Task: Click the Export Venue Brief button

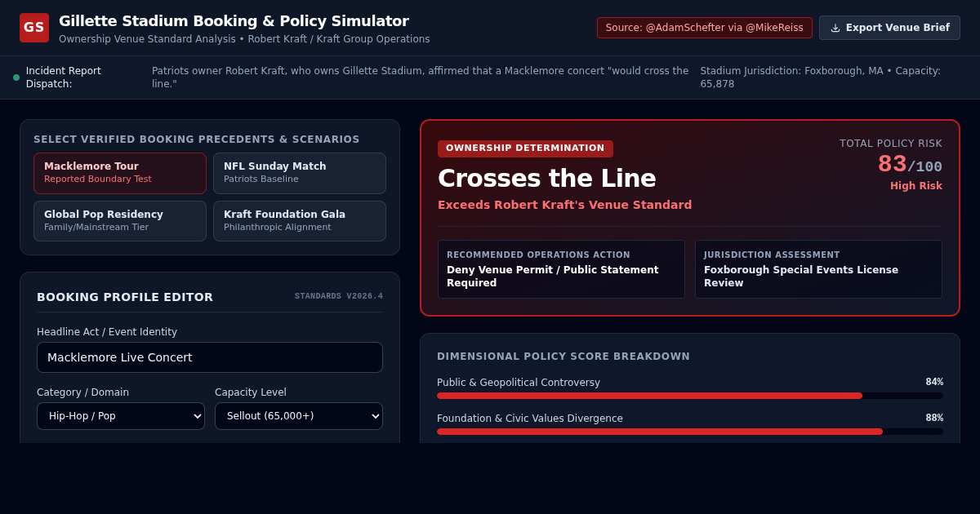Action: 889,28
